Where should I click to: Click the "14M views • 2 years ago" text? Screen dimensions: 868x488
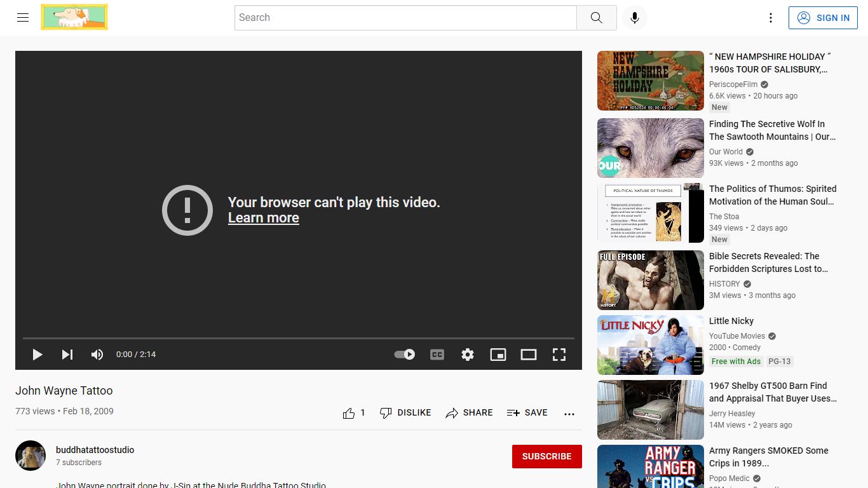(x=750, y=425)
